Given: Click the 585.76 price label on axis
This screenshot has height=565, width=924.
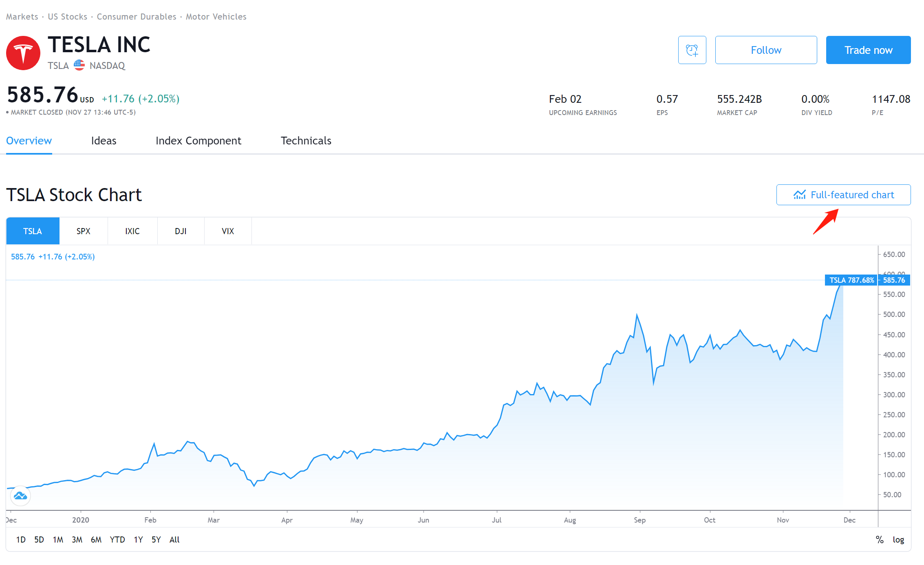Looking at the screenshot, I should coord(893,280).
